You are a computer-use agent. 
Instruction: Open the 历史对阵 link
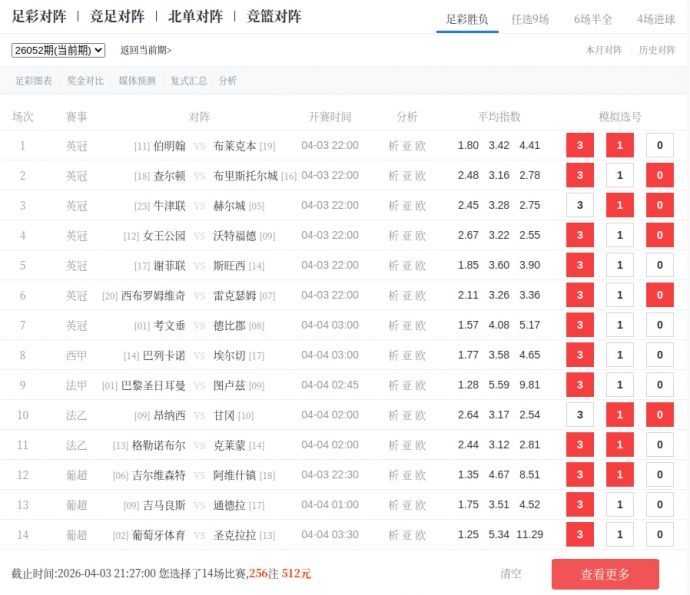pyautogui.click(x=657, y=50)
